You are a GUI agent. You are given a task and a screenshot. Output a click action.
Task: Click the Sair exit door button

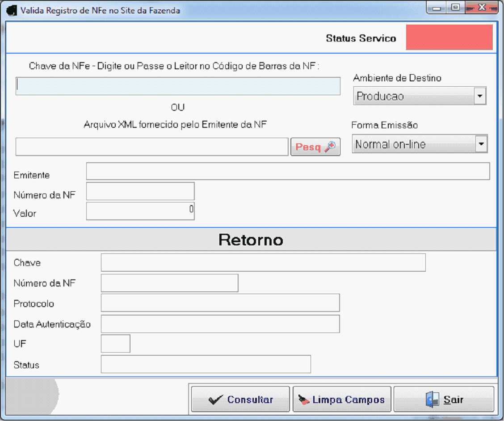click(x=444, y=399)
